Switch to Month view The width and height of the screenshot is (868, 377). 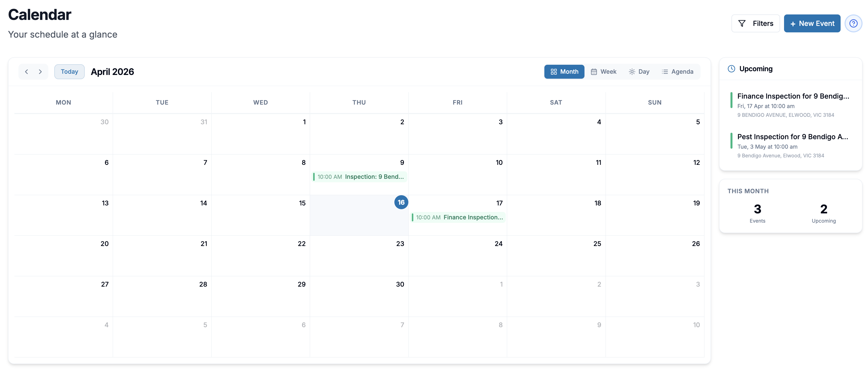pyautogui.click(x=564, y=72)
